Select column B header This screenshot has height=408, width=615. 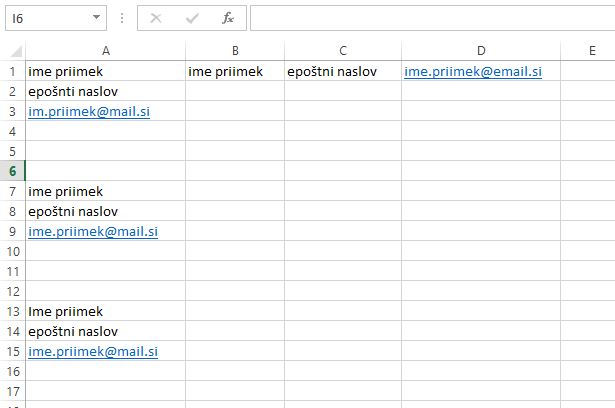(235, 51)
